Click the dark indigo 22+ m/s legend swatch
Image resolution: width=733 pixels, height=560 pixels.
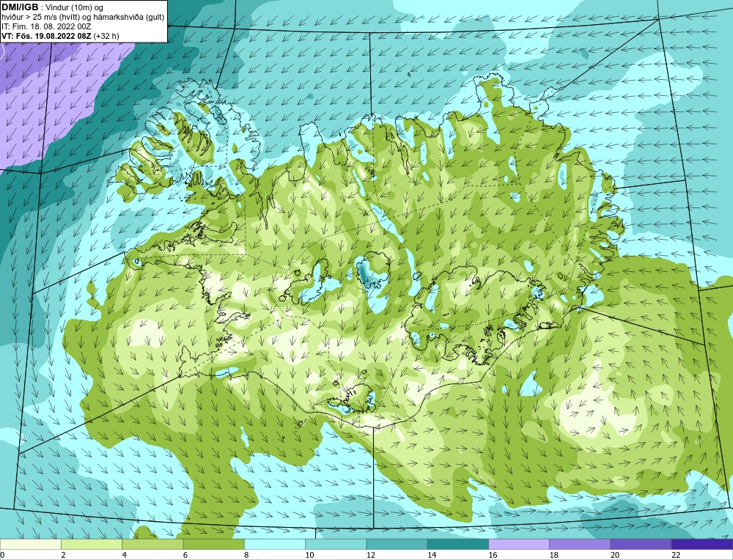tap(702, 544)
